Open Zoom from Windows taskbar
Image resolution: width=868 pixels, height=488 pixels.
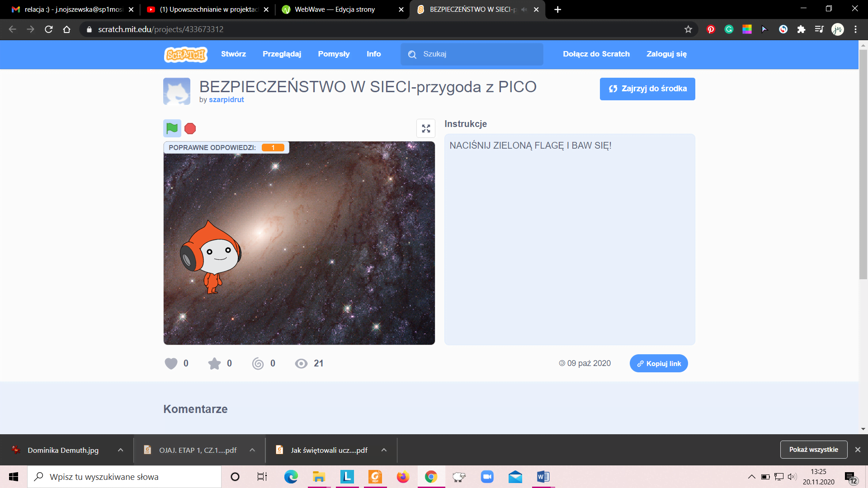coord(487,477)
